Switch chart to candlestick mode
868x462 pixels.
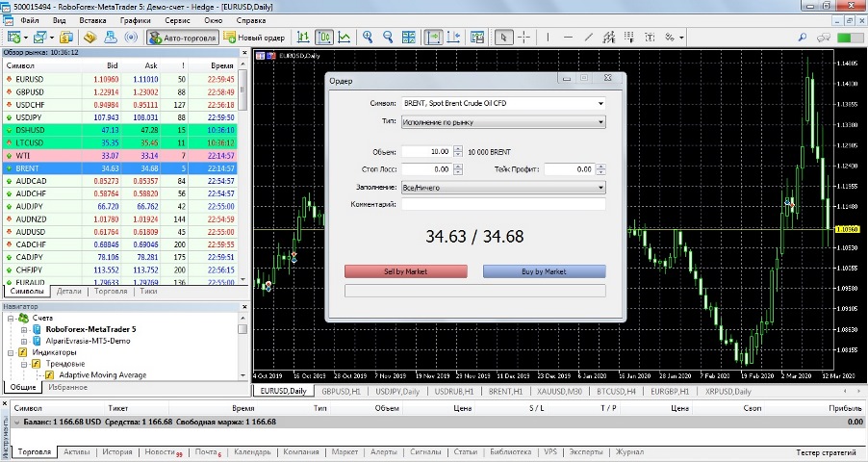(324, 38)
